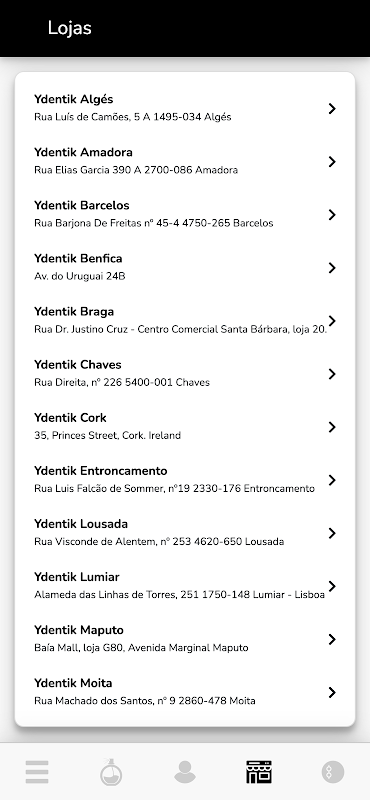Expand Ydentik Barcelos with its chevron
370x800 pixels.
332,214
